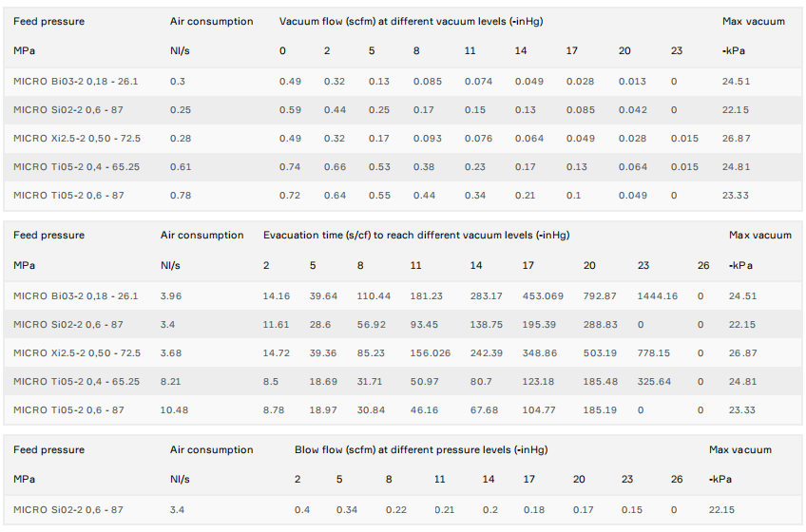
Task: Click the 453.069 evacuation time cell
Action: point(543,296)
